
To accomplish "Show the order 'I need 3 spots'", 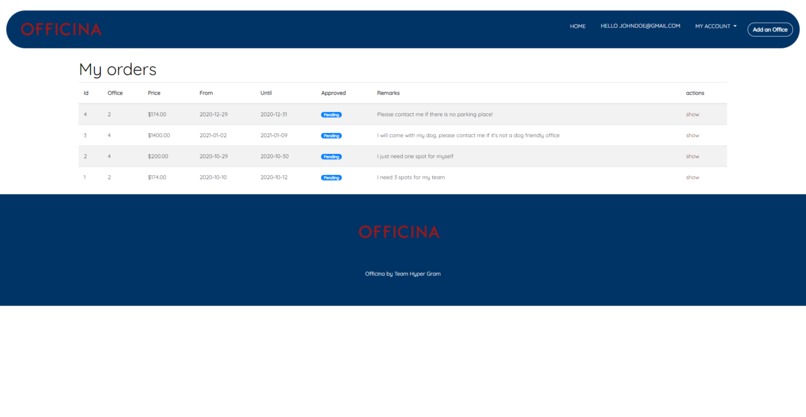I will click(x=692, y=177).
